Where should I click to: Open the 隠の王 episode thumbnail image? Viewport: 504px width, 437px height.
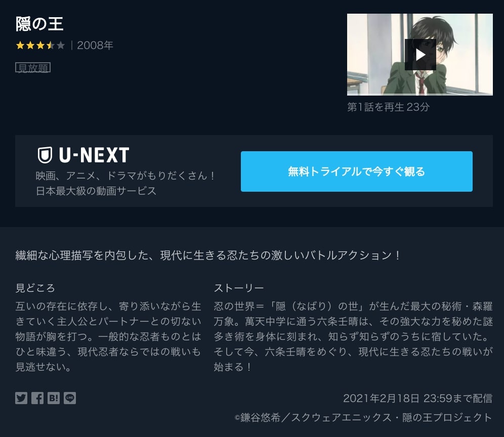pyautogui.click(x=420, y=55)
